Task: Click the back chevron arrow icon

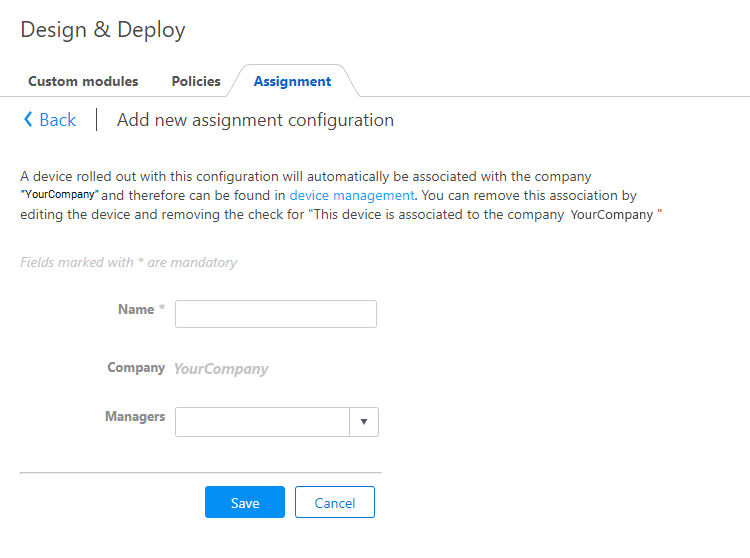Action: point(28,119)
